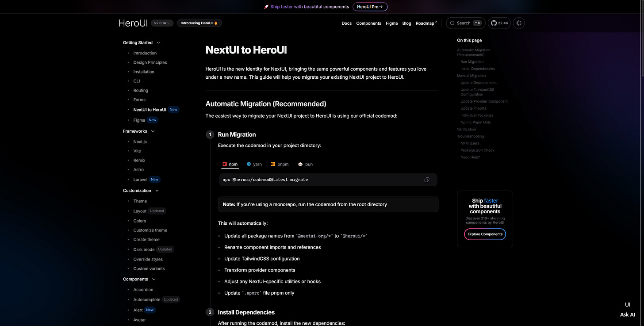644x326 pixels.
Task: Jump to Npmrc Pnpm Only in outline
Action: point(475,122)
